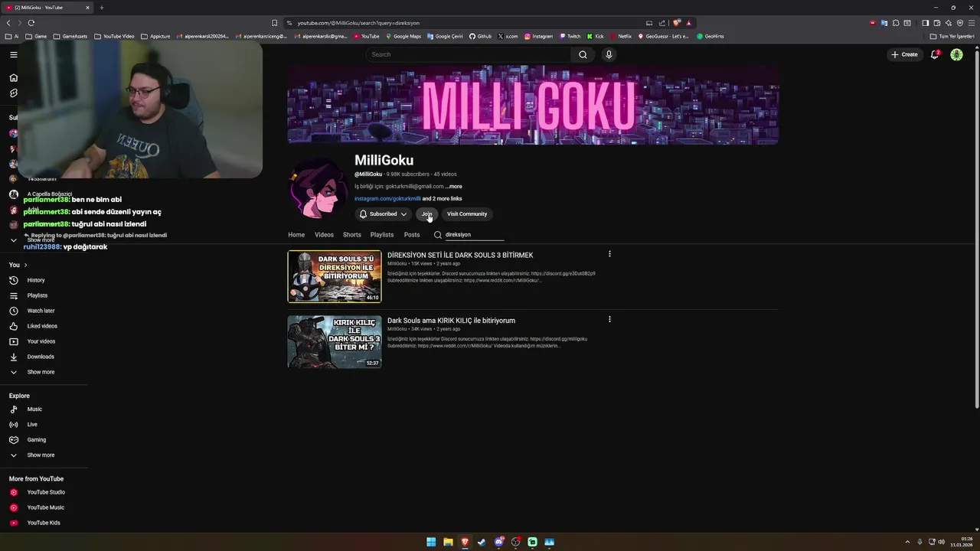This screenshot has height=551, width=980.
Task: Click the MilliGoku channel avatar
Action: tap(318, 189)
